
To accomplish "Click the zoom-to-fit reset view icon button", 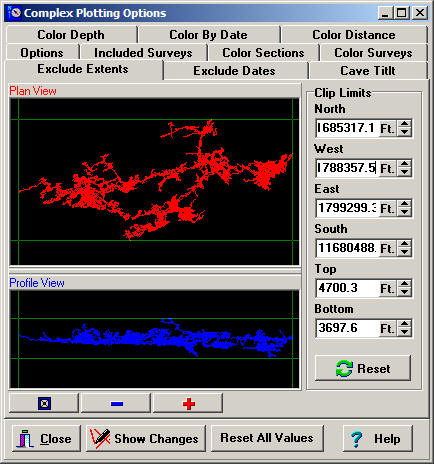I will (x=44, y=404).
